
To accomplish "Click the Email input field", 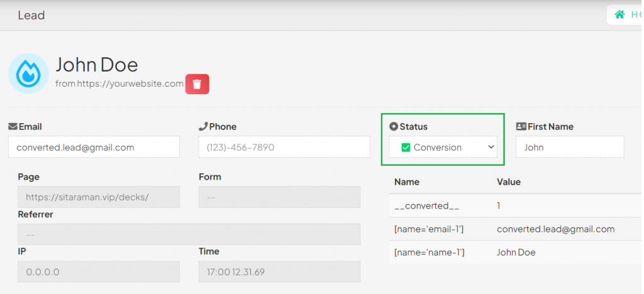I will [94, 147].
